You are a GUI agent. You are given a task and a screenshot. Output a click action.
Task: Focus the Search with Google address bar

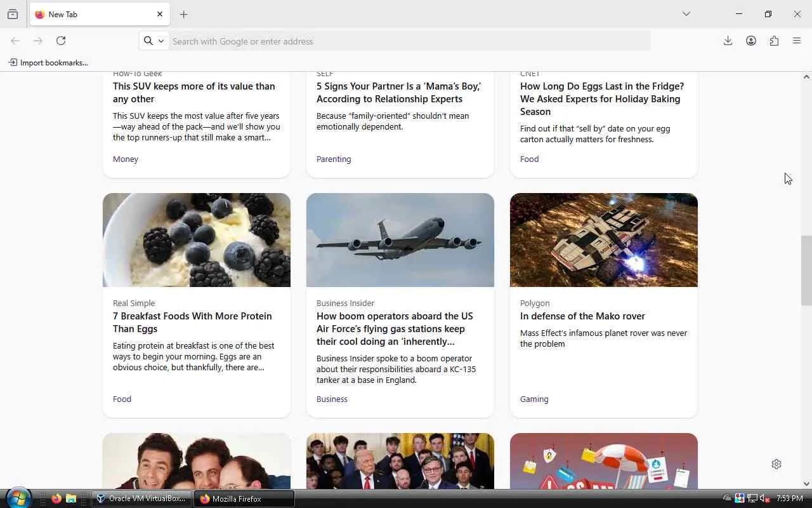[409, 41]
